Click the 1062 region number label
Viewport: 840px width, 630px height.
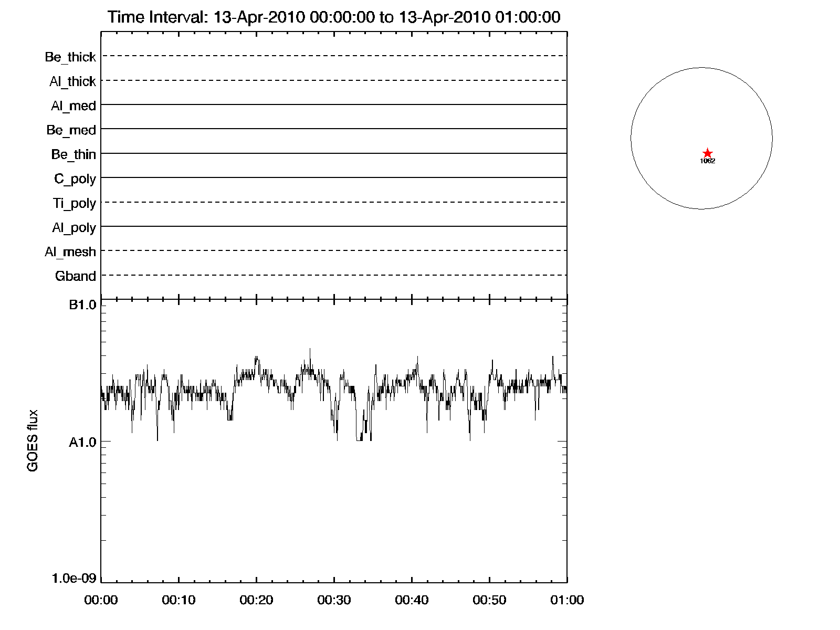coord(707,161)
